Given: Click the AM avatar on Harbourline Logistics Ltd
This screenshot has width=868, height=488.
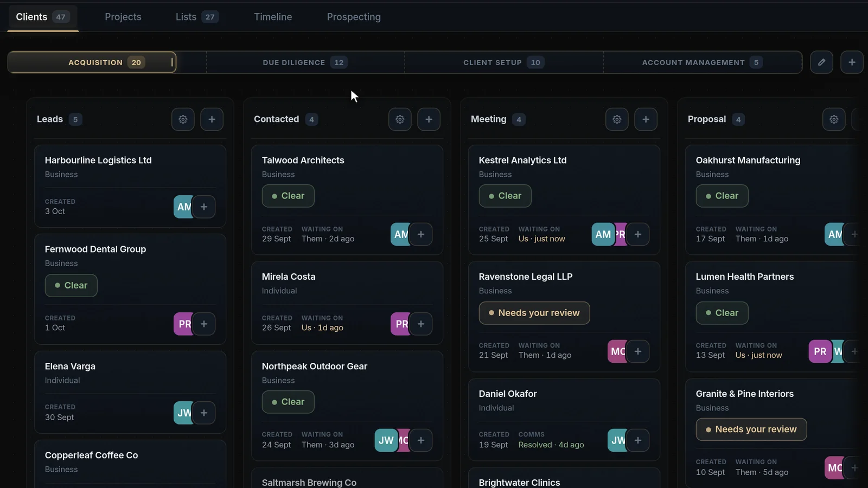Looking at the screenshot, I should tap(183, 207).
